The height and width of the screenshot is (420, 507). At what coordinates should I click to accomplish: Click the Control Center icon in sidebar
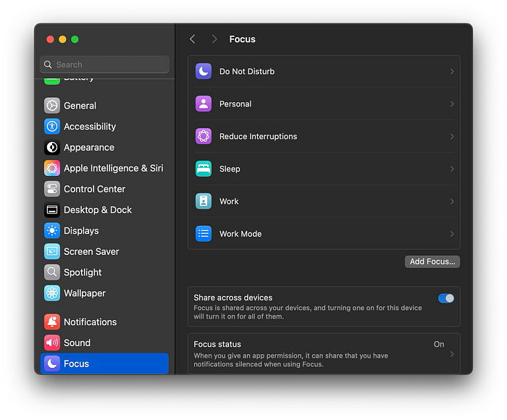(x=52, y=189)
